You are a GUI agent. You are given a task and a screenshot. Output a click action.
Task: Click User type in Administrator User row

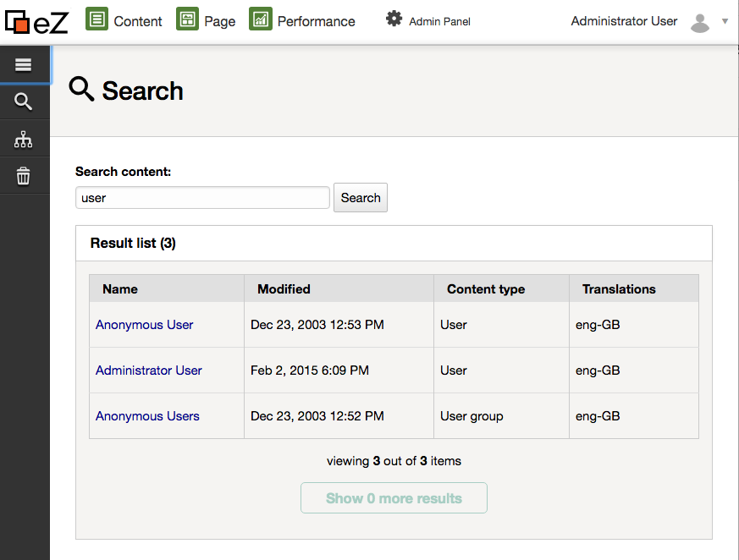454,371
